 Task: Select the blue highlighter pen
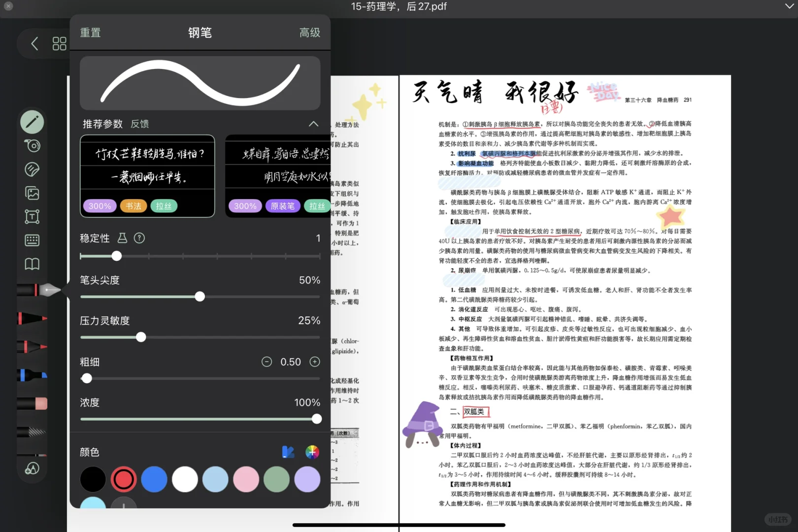[x=32, y=375]
